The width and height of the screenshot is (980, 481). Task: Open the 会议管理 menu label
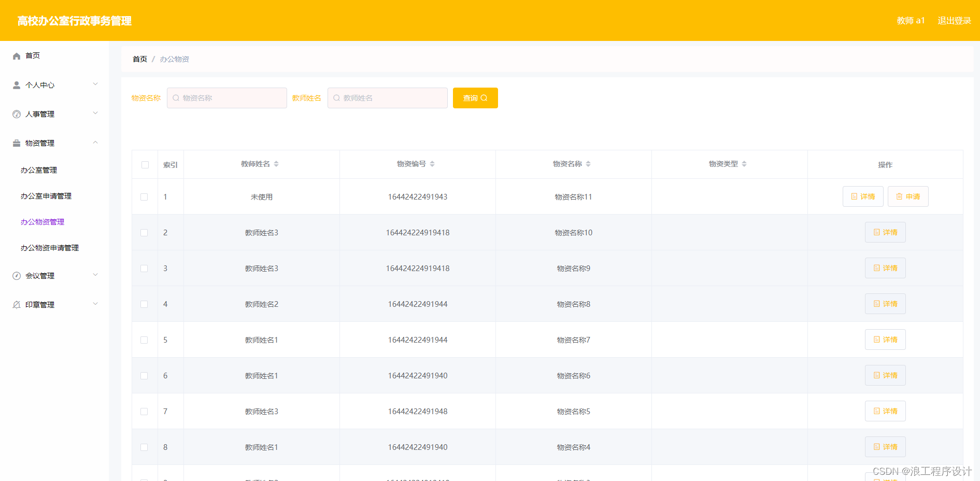(x=40, y=276)
